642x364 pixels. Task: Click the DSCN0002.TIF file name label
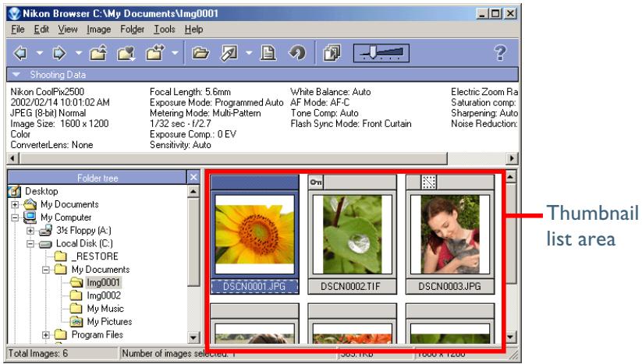350,286
